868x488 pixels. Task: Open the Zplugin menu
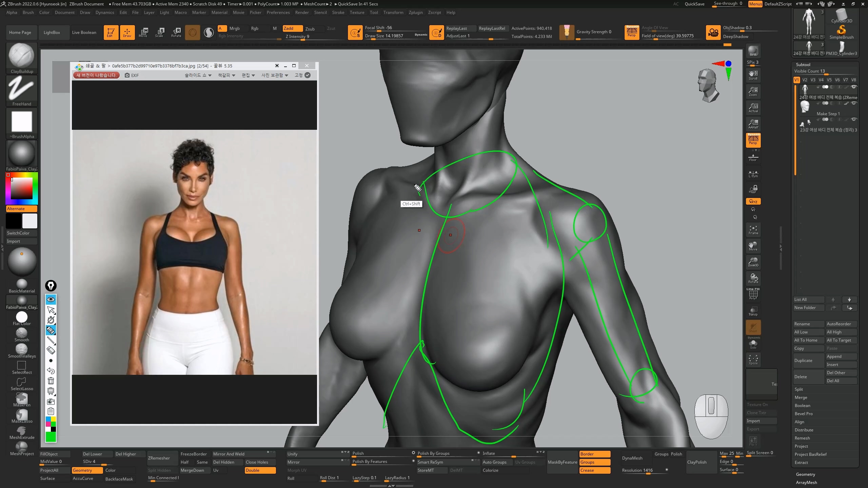point(415,13)
